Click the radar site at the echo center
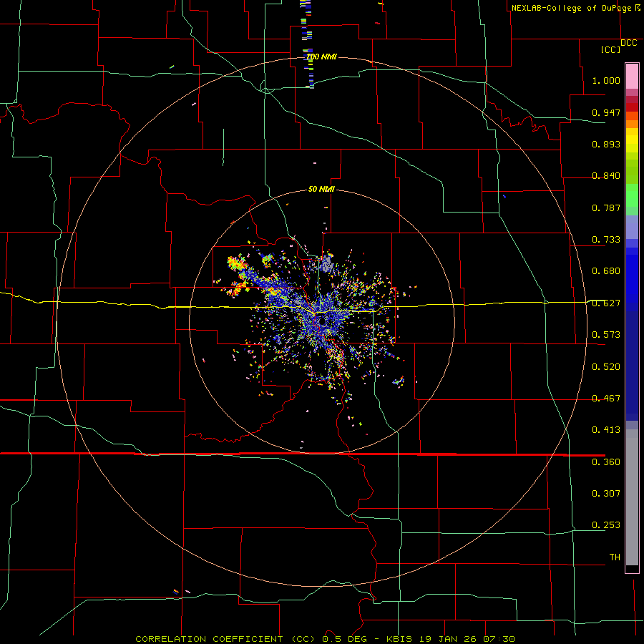Viewport: 644px width, 644px height. (321, 321)
